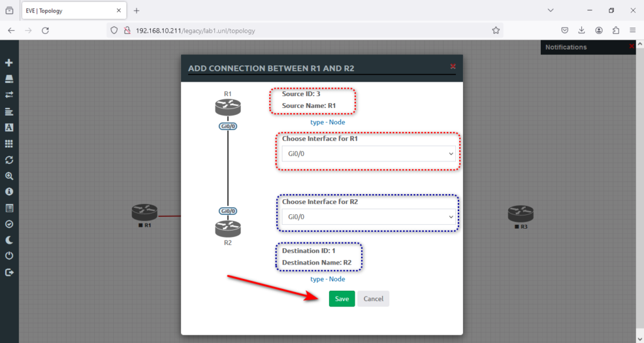Click the browser Back arrow
The height and width of the screenshot is (343, 644).
point(11,30)
